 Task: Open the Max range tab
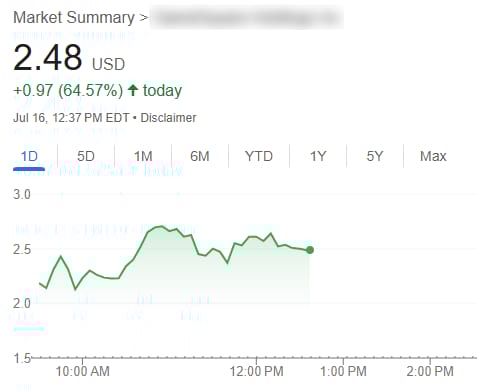click(x=433, y=156)
